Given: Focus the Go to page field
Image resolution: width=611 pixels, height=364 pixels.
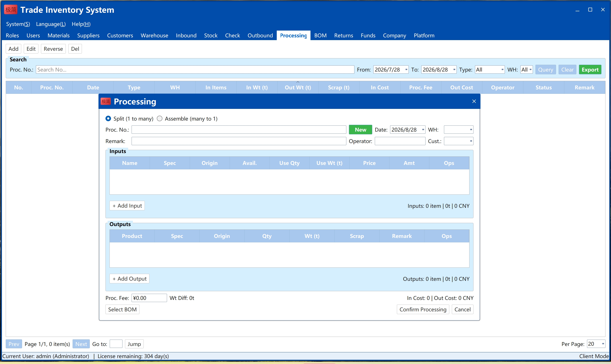Looking at the screenshot, I should [x=116, y=344].
